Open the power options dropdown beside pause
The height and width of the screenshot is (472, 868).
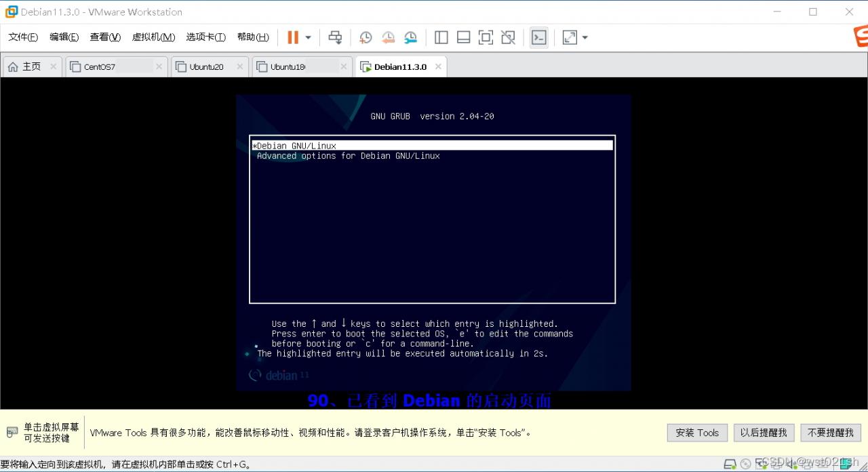coord(308,37)
